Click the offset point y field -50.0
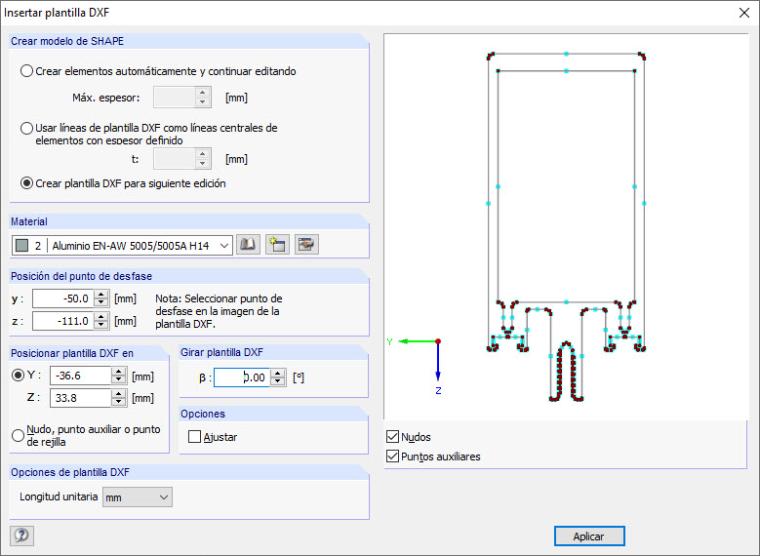The width and height of the screenshot is (760, 556). tap(63, 299)
